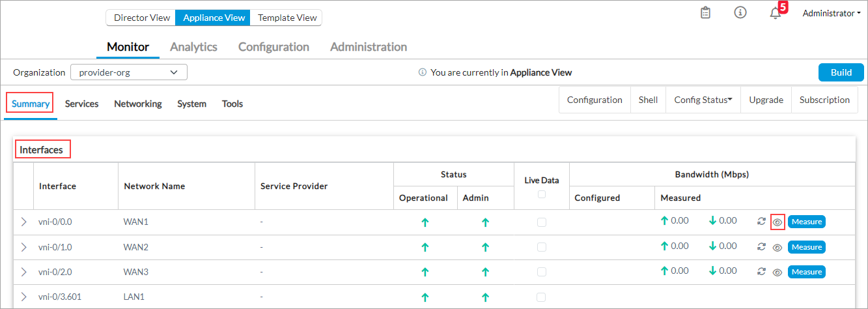This screenshot has height=309, width=868.
Task: Refresh bandwidth for WAN3 interface
Action: (x=761, y=272)
